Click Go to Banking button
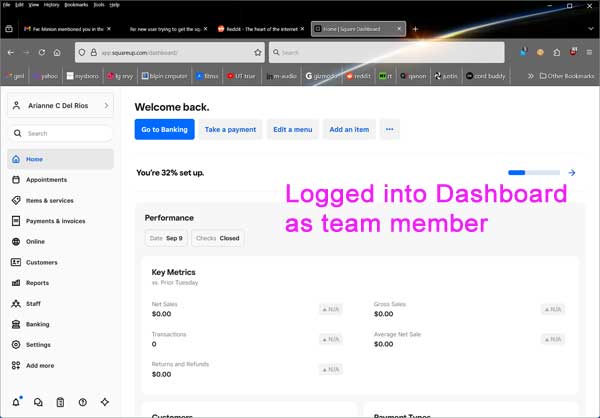This screenshot has width=600, height=418. (165, 129)
